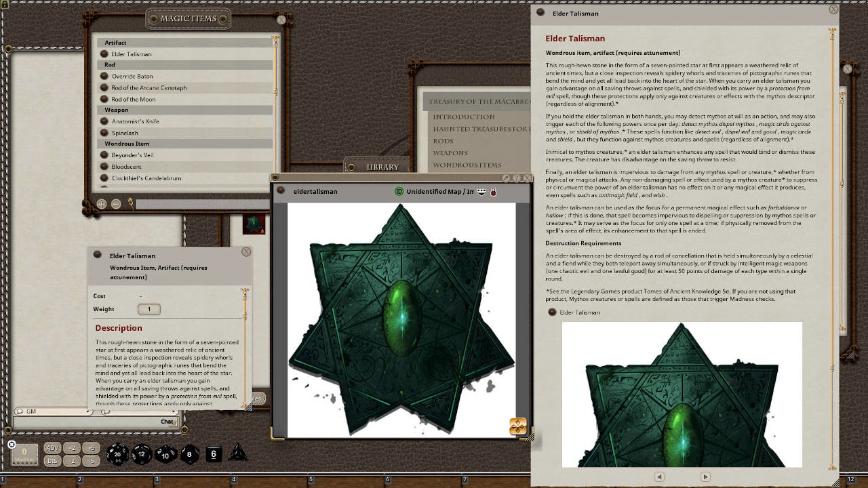Expand all groups in Magic Items list

click(102, 203)
